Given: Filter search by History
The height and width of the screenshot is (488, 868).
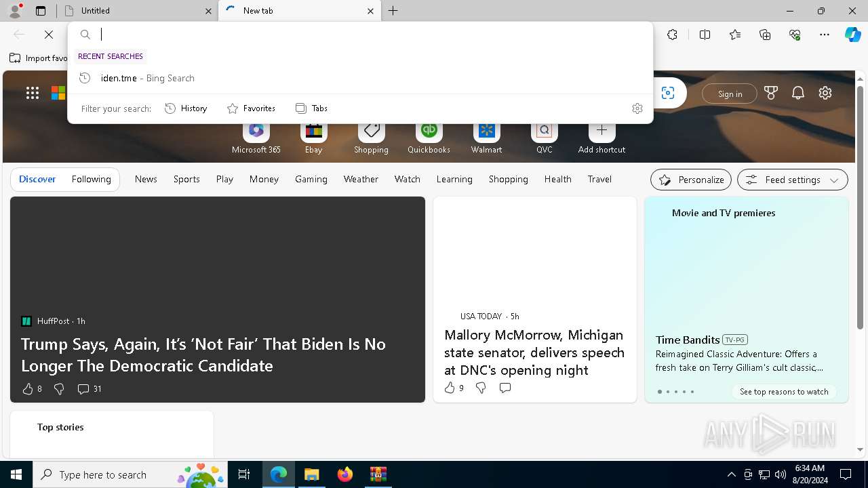Looking at the screenshot, I should pos(186,108).
